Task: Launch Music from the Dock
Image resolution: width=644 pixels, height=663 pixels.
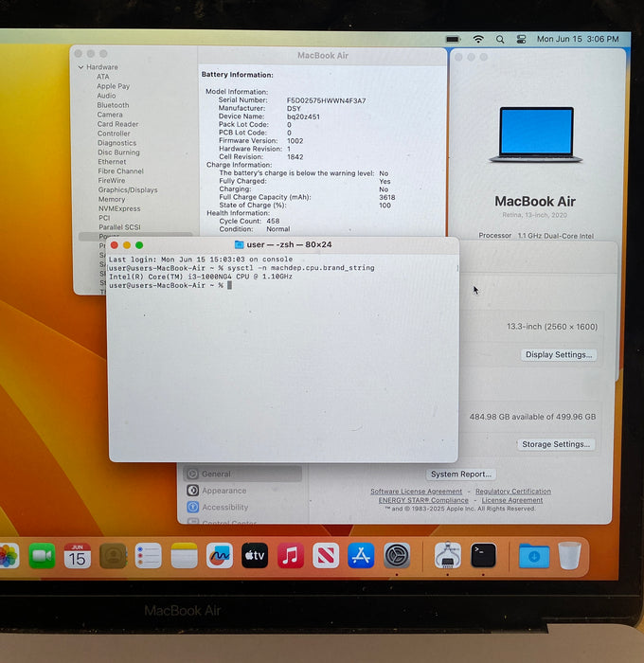Action: pyautogui.click(x=290, y=555)
